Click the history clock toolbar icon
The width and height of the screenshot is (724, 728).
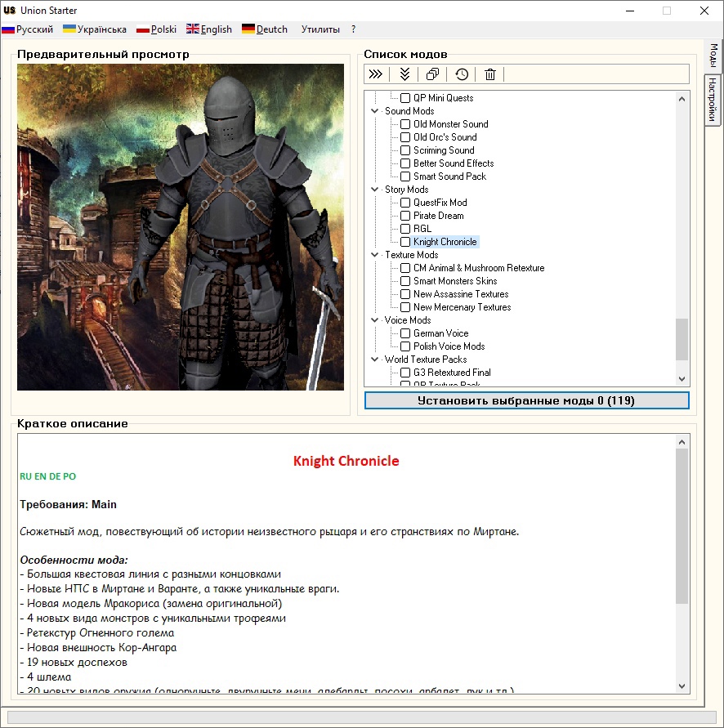click(x=462, y=74)
